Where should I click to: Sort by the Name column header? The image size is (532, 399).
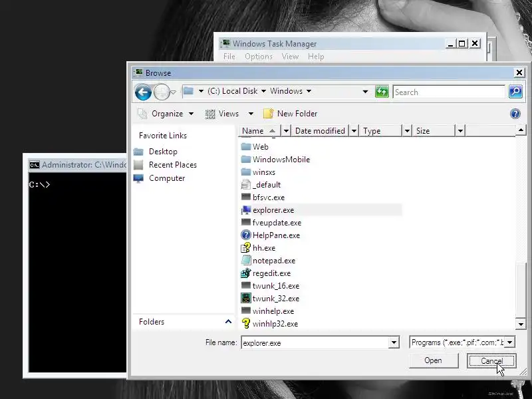click(x=259, y=130)
